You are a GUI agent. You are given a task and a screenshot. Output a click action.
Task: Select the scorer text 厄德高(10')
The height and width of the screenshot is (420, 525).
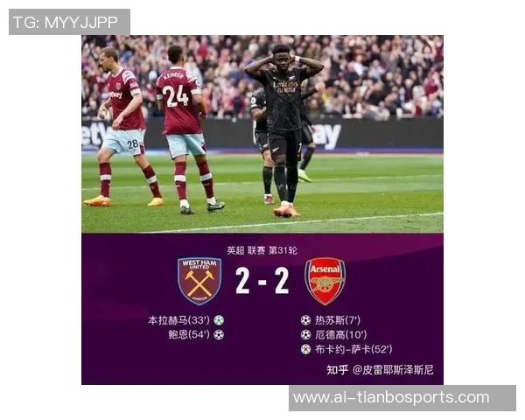341,334
